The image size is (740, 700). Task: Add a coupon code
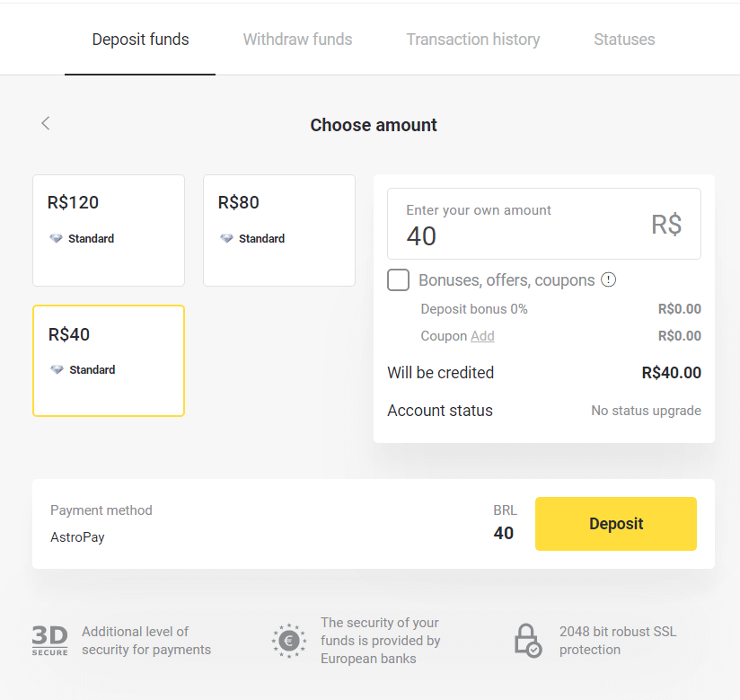tap(483, 335)
